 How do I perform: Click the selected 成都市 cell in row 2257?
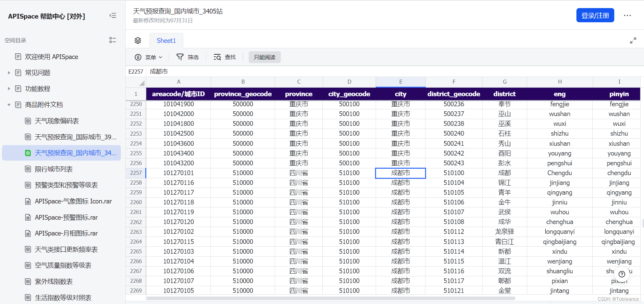(x=401, y=173)
